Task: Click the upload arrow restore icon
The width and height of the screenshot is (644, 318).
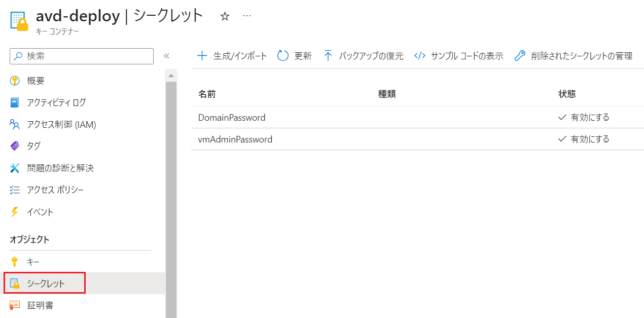Action: 328,56
